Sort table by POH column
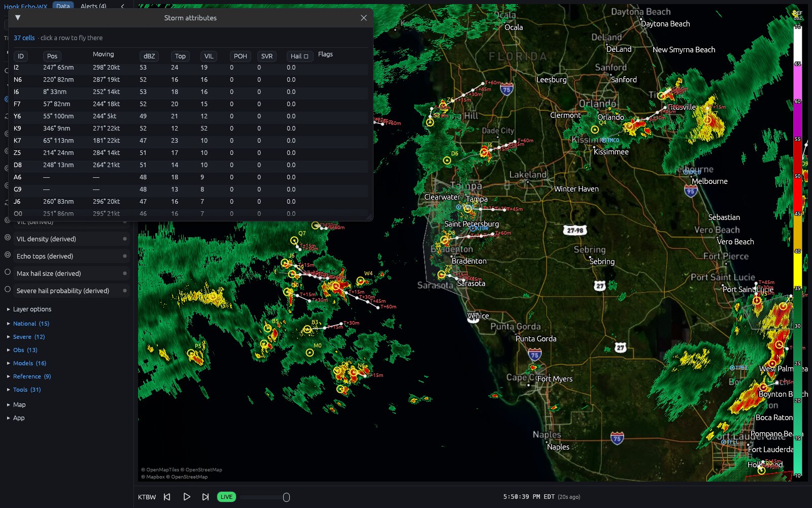 241,56
